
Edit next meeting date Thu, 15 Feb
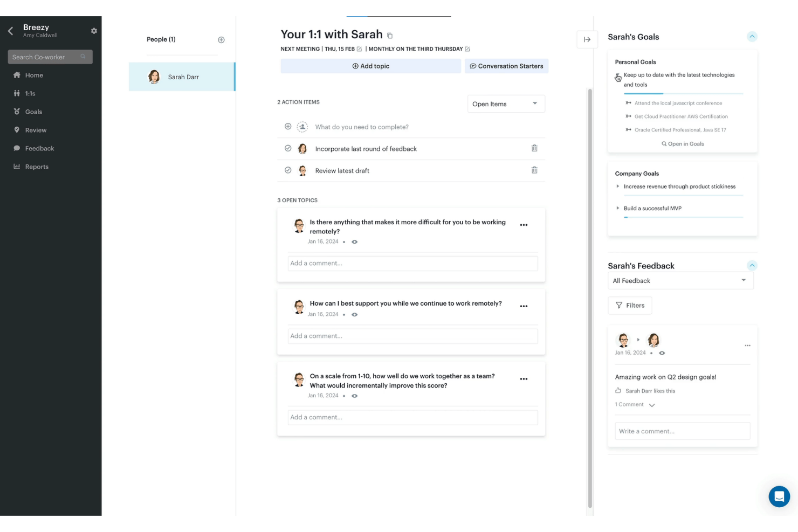[359, 49]
